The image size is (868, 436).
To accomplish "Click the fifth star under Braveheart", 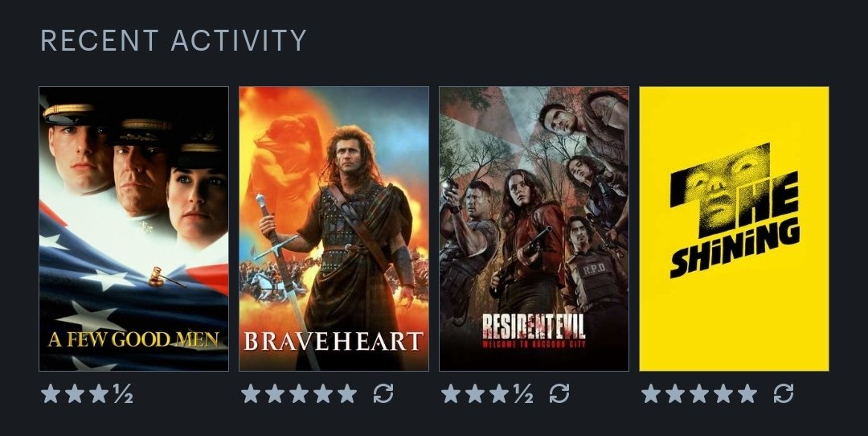I will click(x=347, y=394).
